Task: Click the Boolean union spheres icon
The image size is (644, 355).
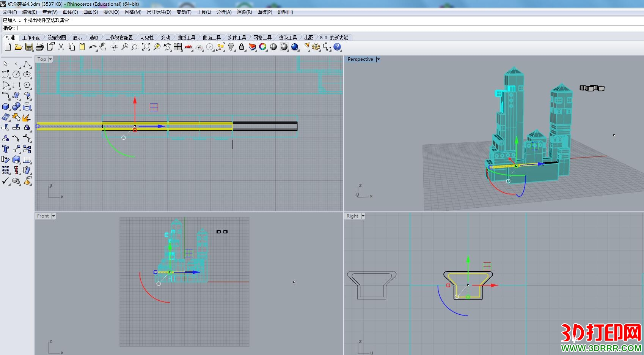Action: [x=16, y=107]
